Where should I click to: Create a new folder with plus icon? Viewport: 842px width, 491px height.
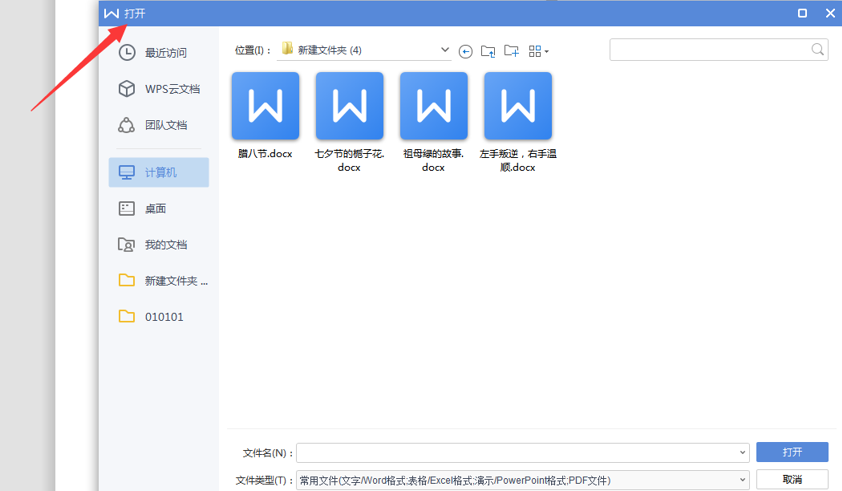click(511, 51)
